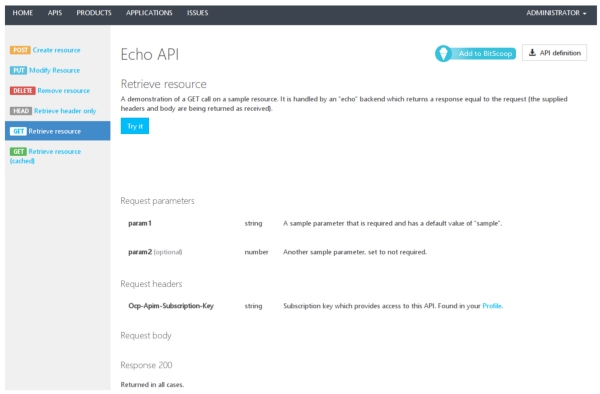600x394 pixels.
Task: Open the ADMINISTRATOR dropdown menu
Action: click(x=556, y=13)
